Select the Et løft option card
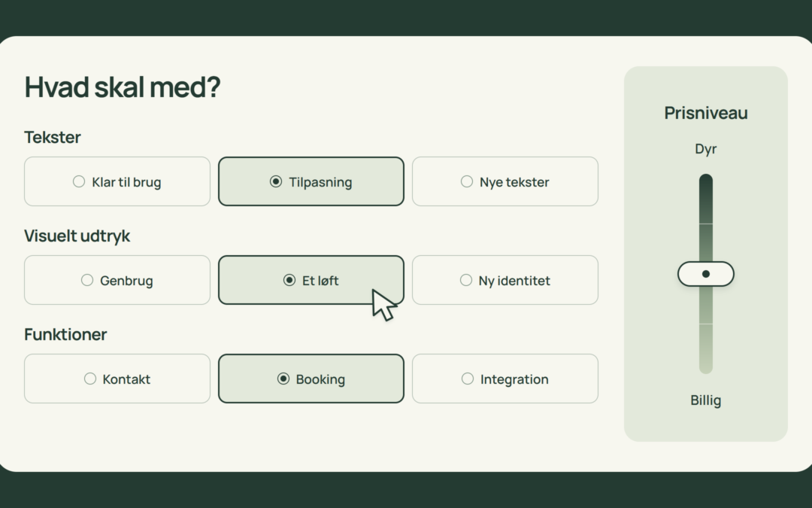 click(311, 280)
